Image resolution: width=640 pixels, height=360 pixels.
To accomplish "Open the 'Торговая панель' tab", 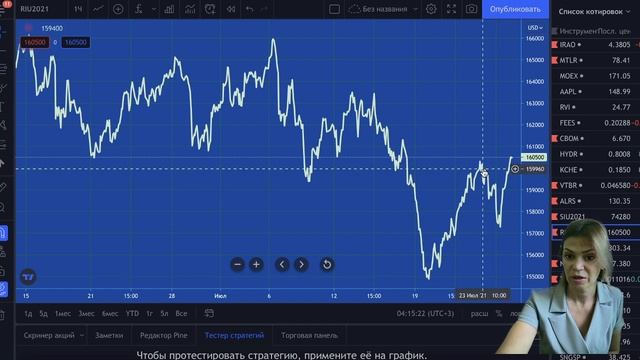I will pyautogui.click(x=309, y=336).
